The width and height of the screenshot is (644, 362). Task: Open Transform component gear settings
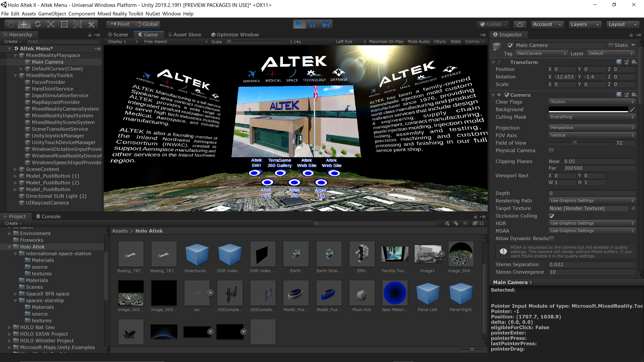coord(634,62)
